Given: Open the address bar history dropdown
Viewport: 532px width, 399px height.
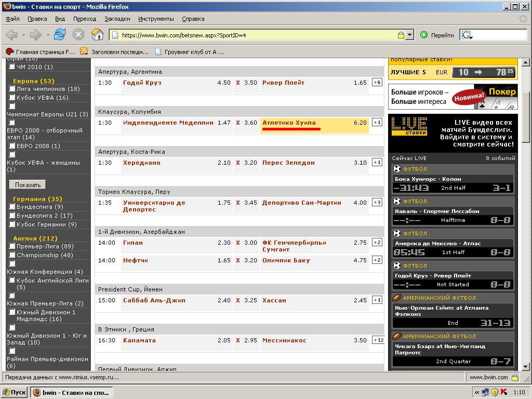Looking at the screenshot, I should tap(410, 35).
